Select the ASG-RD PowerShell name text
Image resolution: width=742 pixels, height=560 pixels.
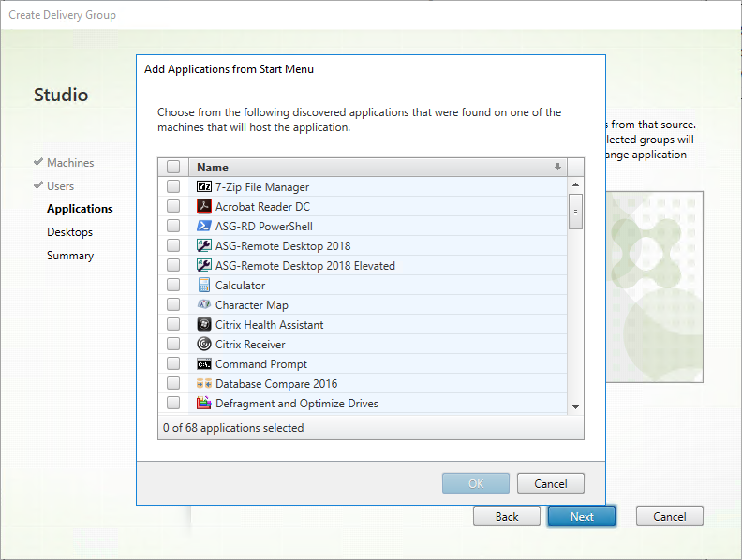(x=264, y=227)
